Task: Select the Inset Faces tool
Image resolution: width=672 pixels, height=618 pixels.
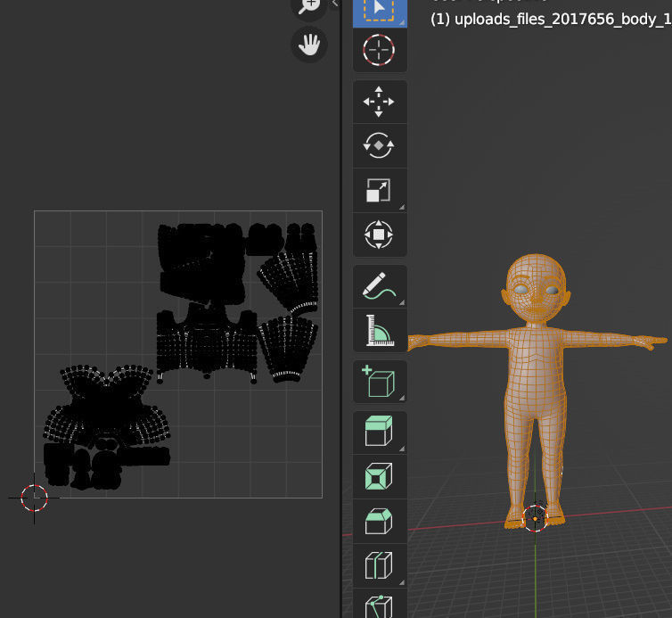Action: click(380, 477)
